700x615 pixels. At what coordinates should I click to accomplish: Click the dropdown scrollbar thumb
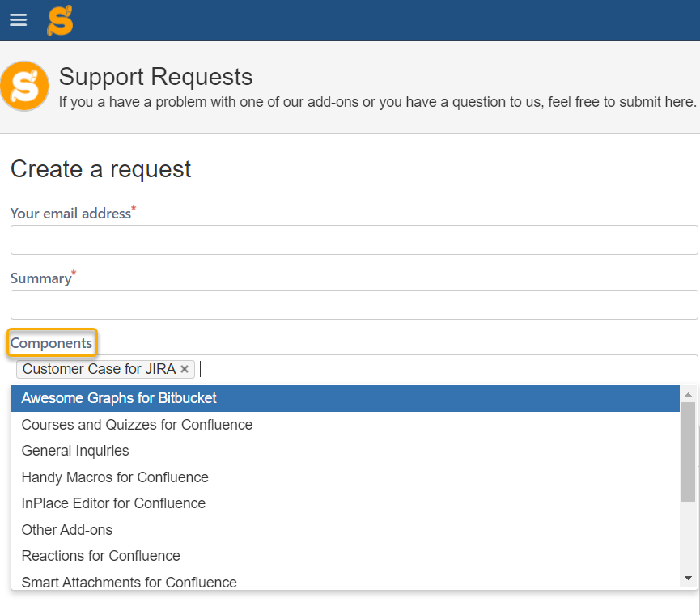click(x=688, y=452)
